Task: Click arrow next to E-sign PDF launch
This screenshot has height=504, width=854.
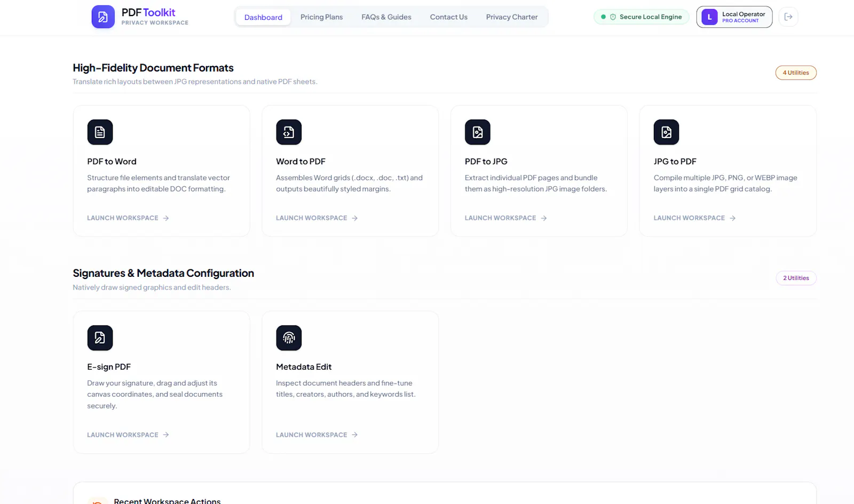Action: tap(166, 435)
